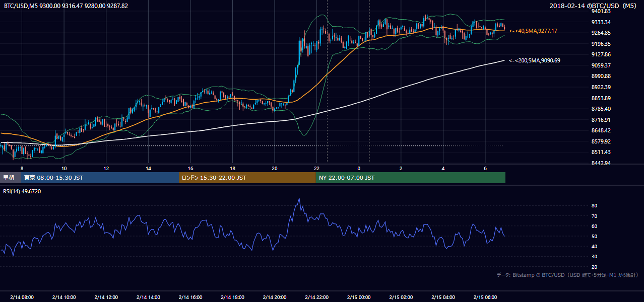Viewport: 644px width, 302px height.
Task: Click RSI scale value 40
Action: coord(594,246)
